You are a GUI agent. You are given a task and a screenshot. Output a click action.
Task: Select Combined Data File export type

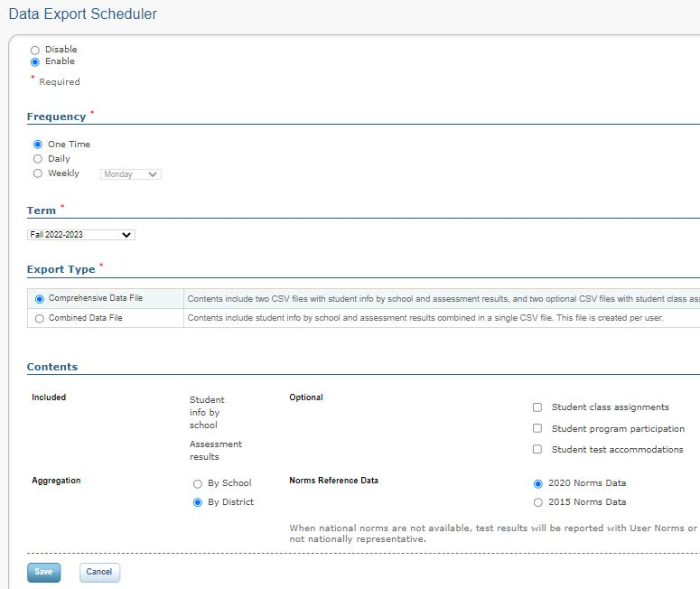[x=40, y=318]
